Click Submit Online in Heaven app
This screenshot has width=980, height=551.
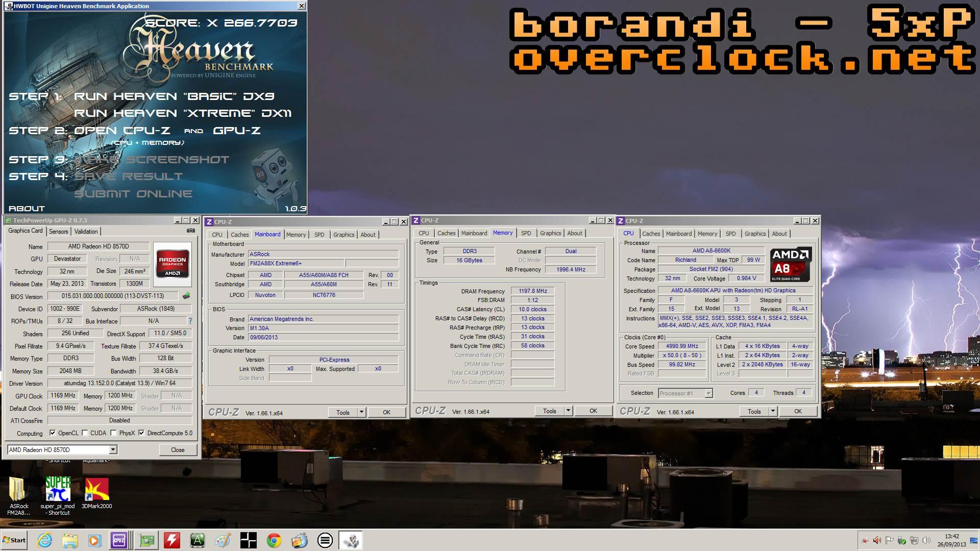click(x=133, y=193)
